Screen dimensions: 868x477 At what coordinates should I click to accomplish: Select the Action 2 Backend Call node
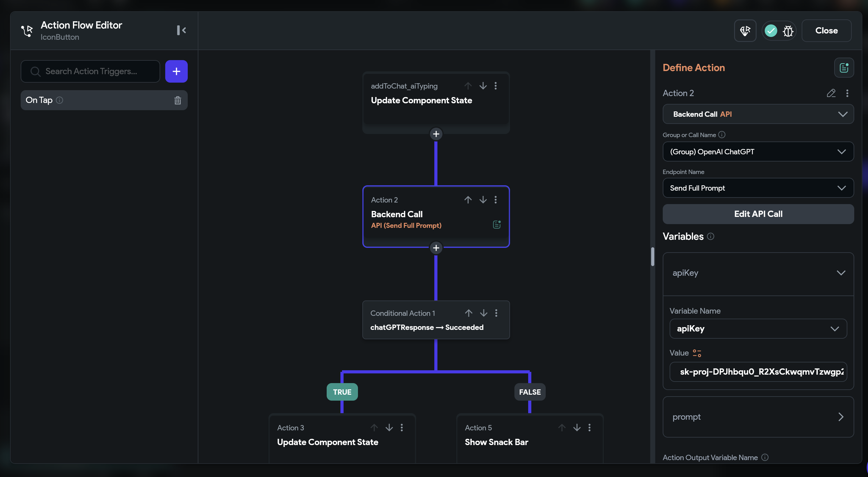coord(436,216)
